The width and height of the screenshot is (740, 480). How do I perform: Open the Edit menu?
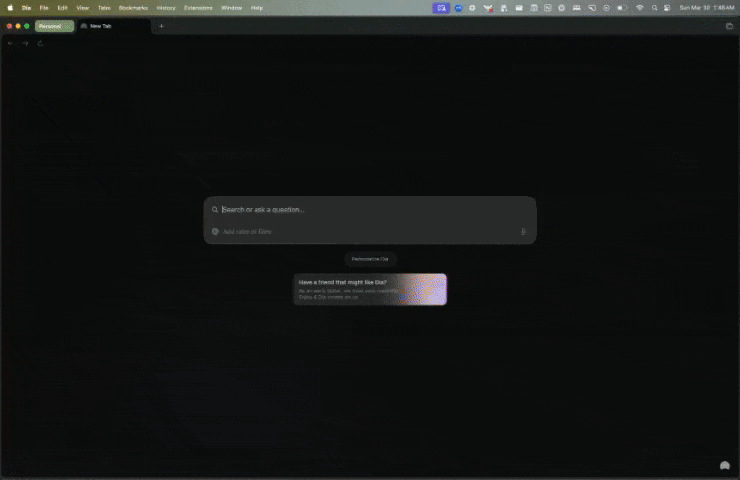click(x=62, y=8)
